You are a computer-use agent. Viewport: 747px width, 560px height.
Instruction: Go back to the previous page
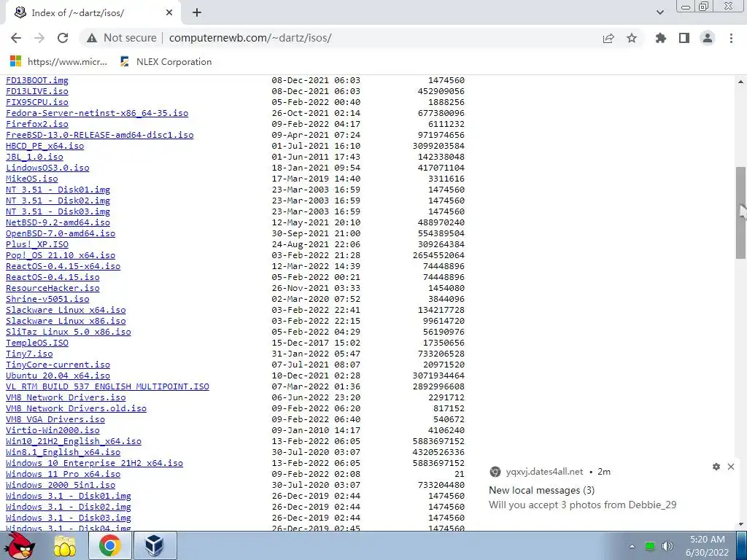[x=16, y=38]
